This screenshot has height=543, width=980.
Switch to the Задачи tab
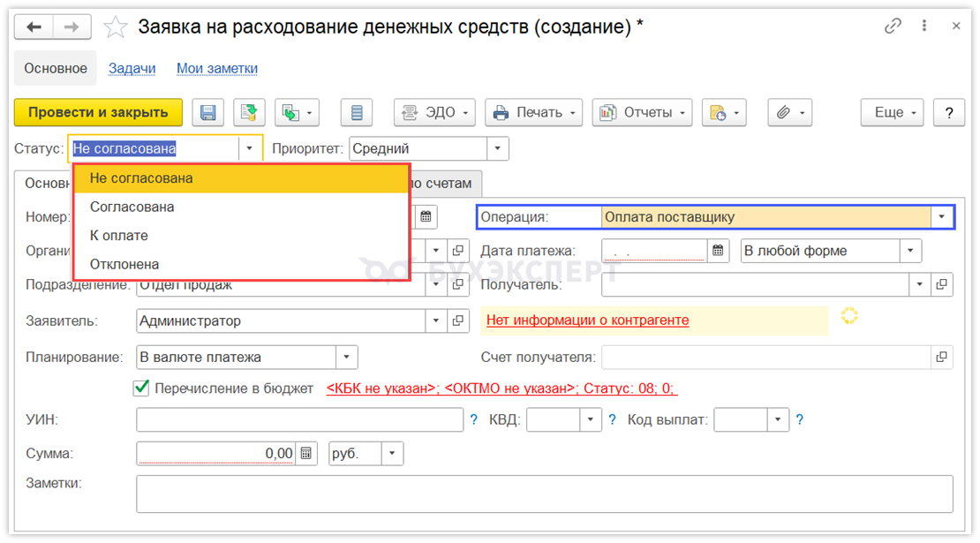tap(132, 68)
